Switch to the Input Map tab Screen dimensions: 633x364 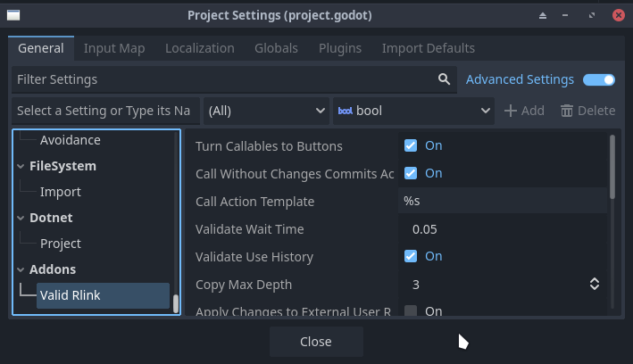(114, 48)
